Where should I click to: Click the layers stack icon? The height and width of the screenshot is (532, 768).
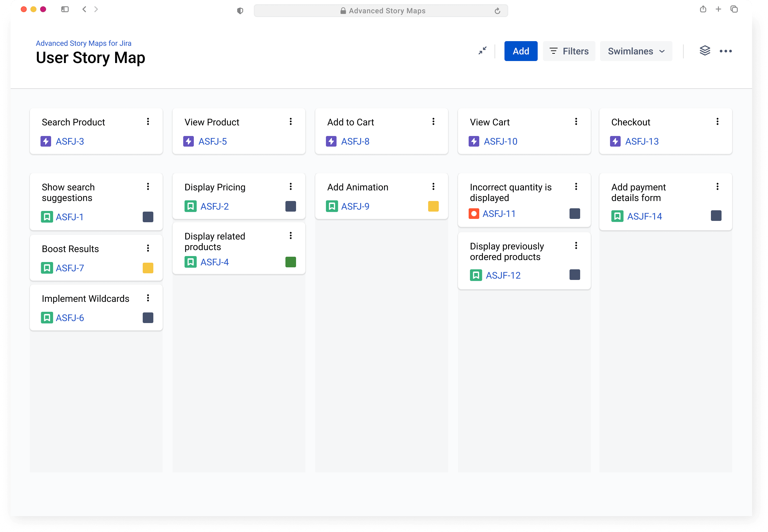pyautogui.click(x=705, y=51)
